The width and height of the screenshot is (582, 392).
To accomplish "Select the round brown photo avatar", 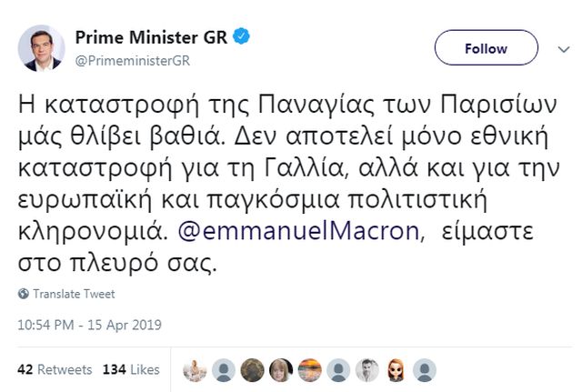I will [253, 369].
